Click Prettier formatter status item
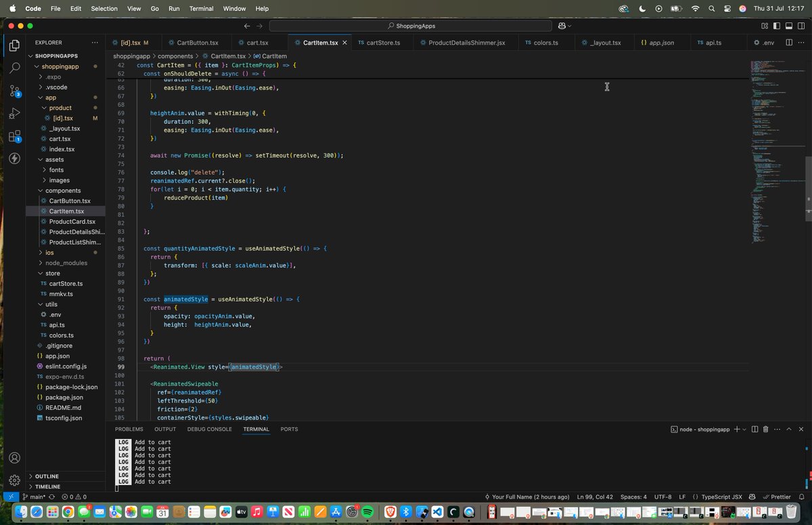The height and width of the screenshot is (525, 812). 776,497
